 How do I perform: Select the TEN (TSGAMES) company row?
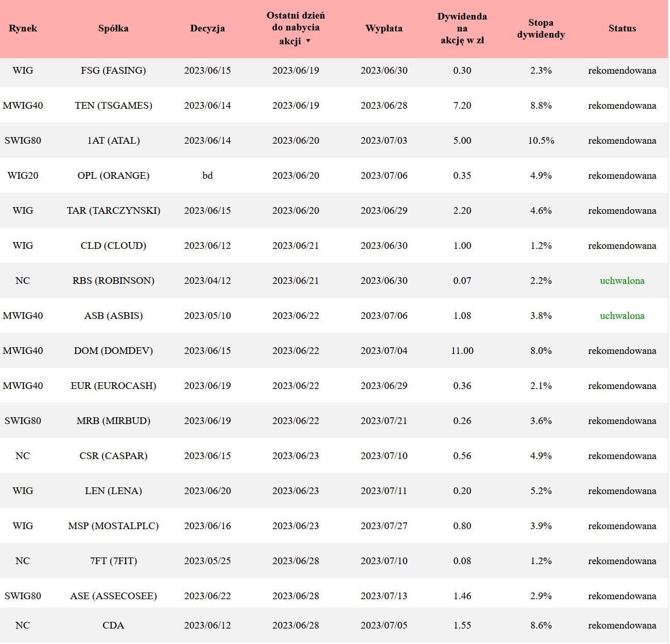(113, 106)
